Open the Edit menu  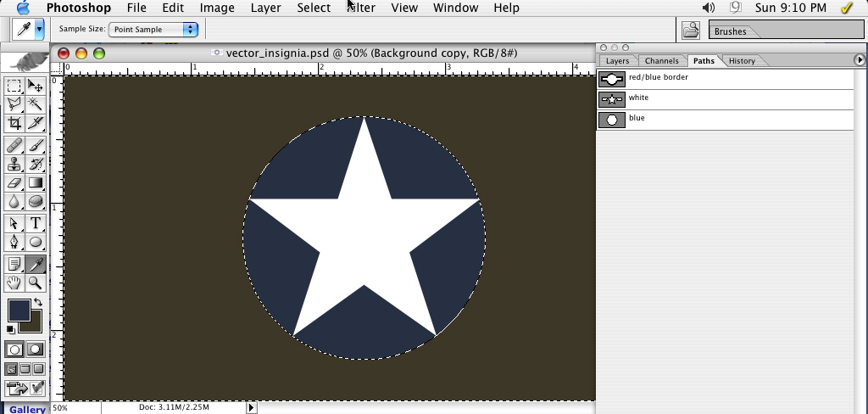point(173,8)
